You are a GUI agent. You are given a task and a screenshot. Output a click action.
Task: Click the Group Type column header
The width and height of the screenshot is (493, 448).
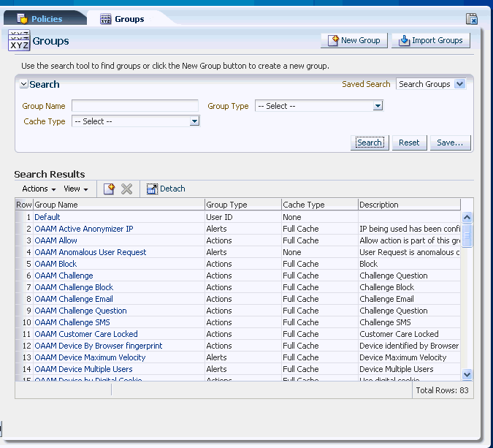tap(243, 205)
